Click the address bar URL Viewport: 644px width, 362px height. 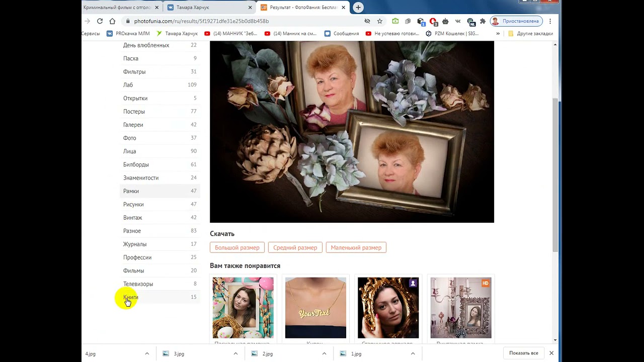coord(201,21)
